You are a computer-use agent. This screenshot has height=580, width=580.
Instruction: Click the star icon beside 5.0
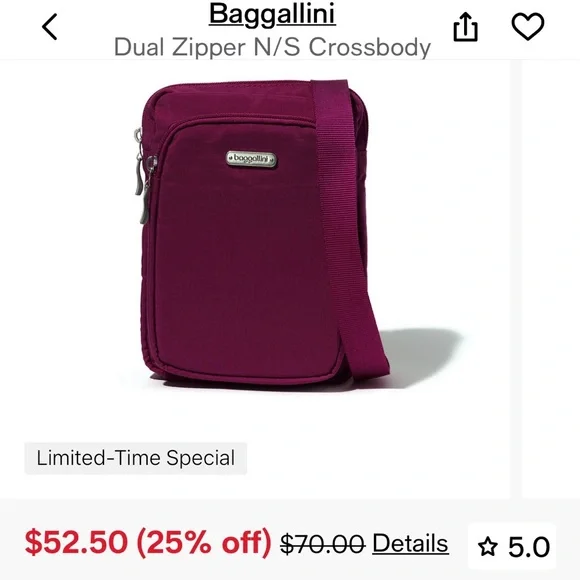pyautogui.click(x=488, y=547)
